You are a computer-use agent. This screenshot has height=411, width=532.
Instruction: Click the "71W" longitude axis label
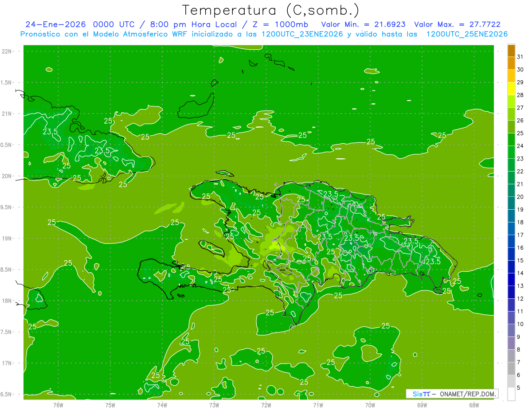click(x=318, y=405)
